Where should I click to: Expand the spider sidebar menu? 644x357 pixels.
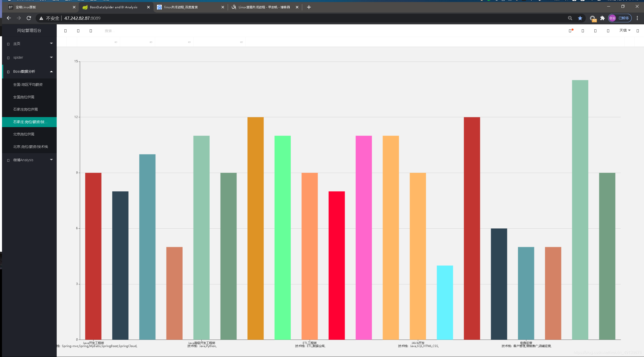(x=29, y=57)
